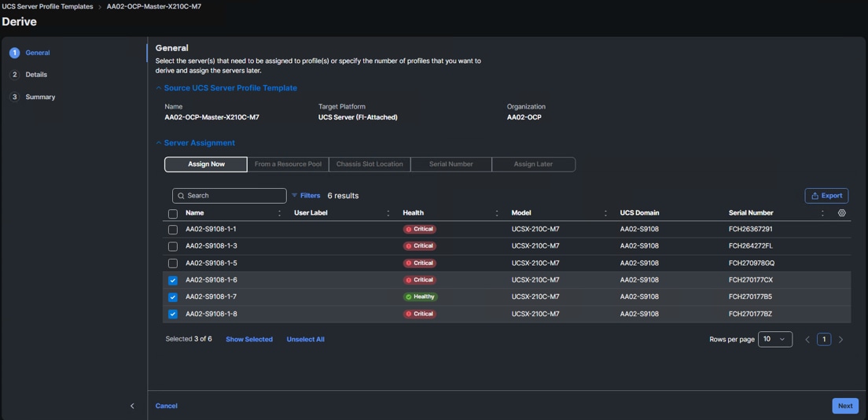This screenshot has width=868, height=420.
Task: Select the Assign Later option
Action: 533,164
